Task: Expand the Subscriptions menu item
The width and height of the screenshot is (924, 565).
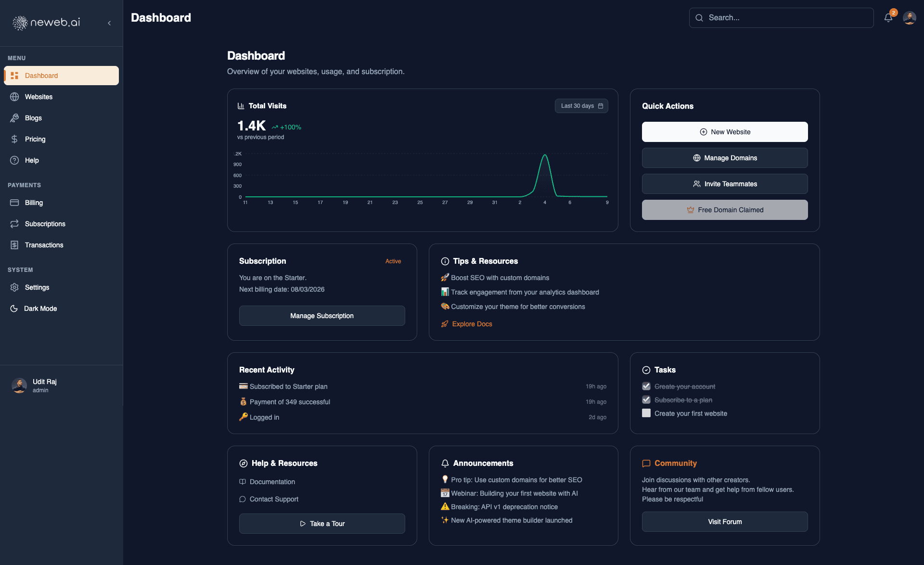Action: click(45, 224)
